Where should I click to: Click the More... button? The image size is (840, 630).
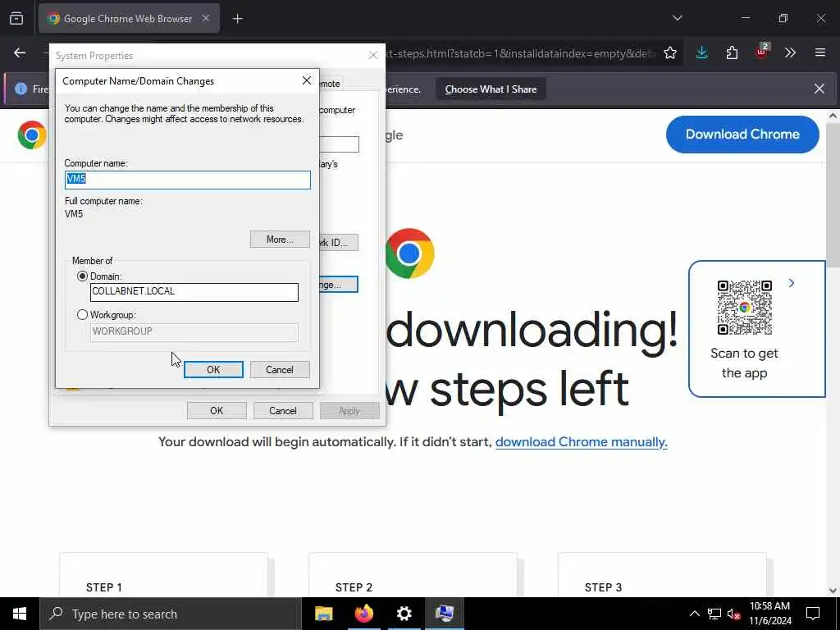click(280, 240)
